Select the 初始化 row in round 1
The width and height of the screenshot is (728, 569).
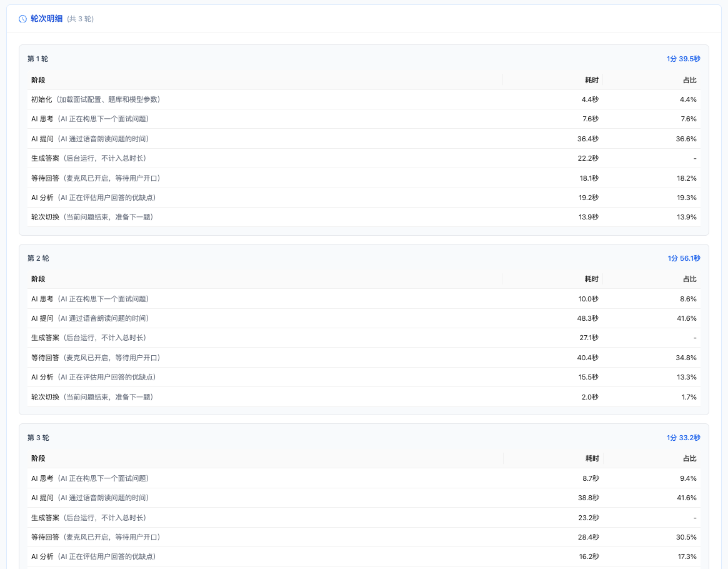point(96,99)
